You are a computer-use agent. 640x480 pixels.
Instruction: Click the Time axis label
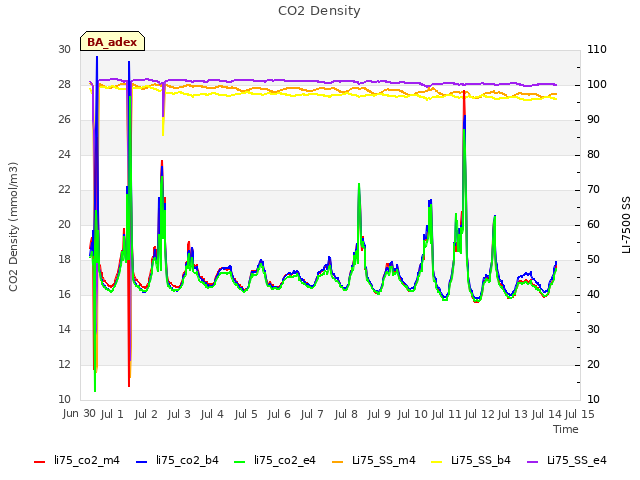pos(566,429)
